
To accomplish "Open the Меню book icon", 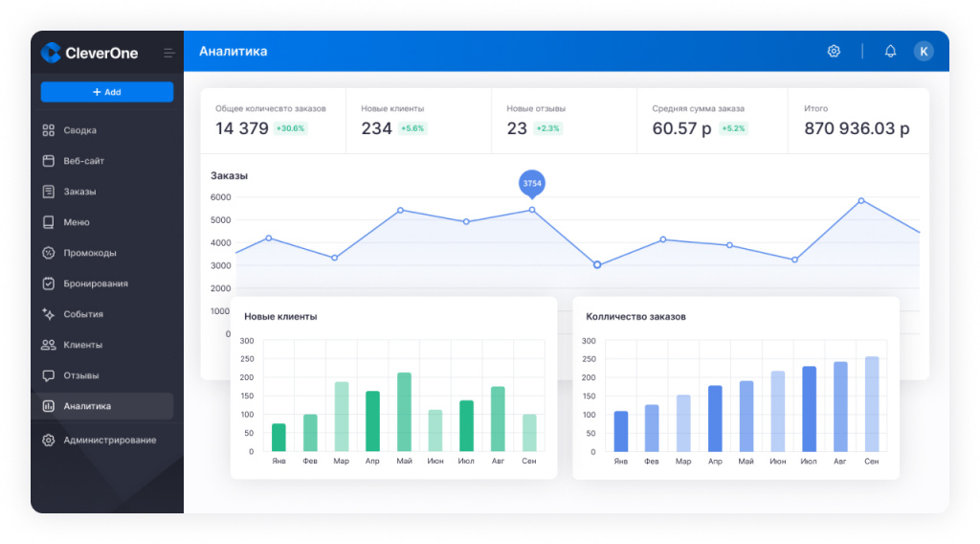I will coord(49,222).
